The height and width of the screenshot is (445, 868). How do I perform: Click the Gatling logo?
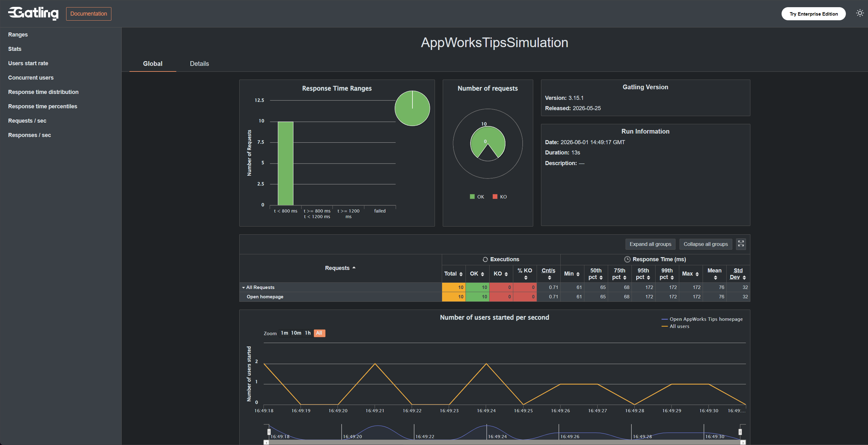pos(33,13)
